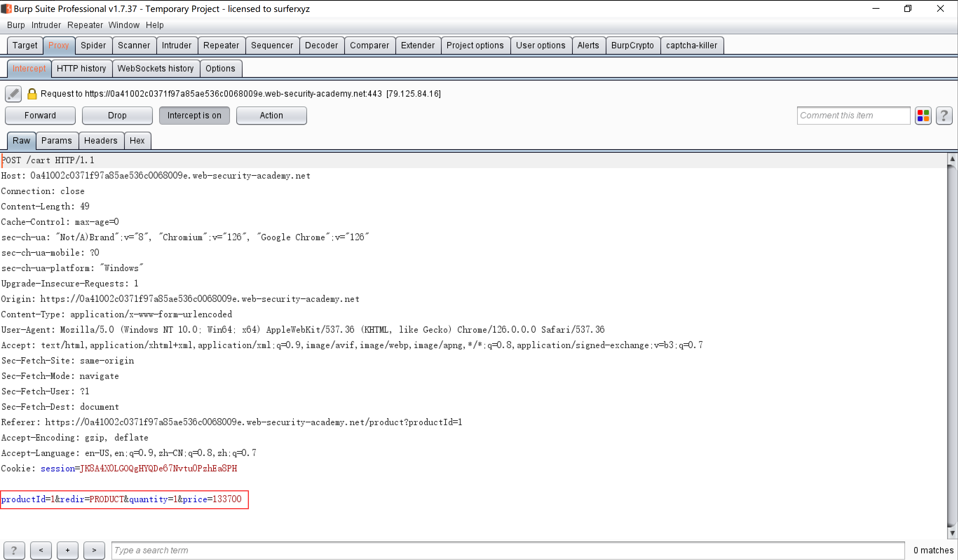
Task: Open the Help menu
Action: tap(155, 25)
